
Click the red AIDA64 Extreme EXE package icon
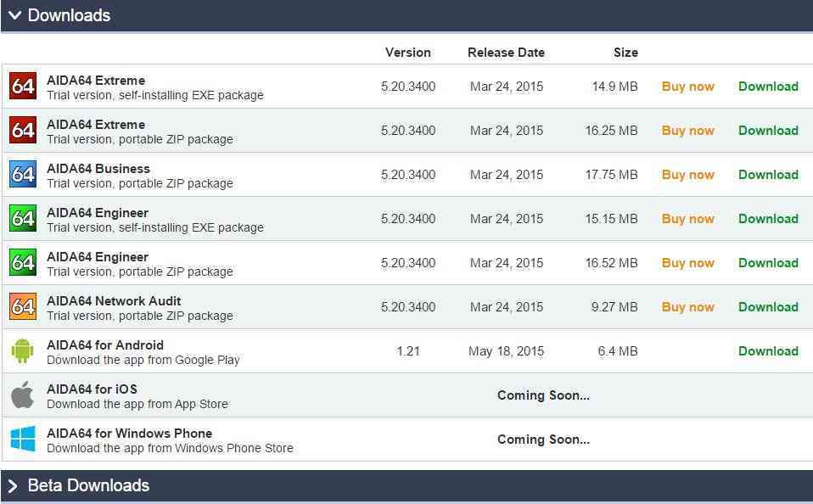(23, 87)
